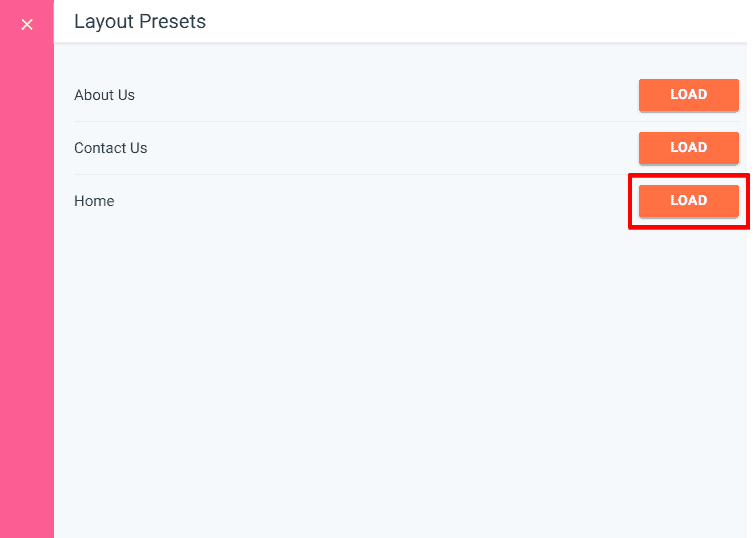The width and height of the screenshot is (755, 538).
Task: Apply the Home preset using its orange button
Action: click(688, 201)
